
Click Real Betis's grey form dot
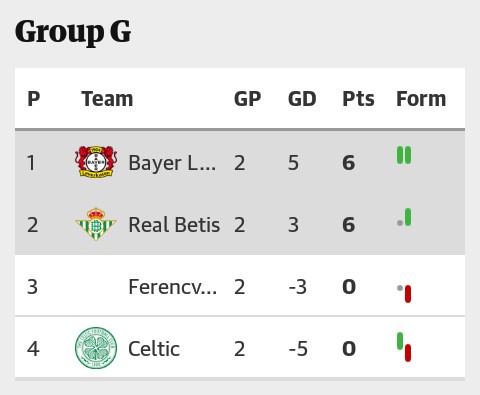400,223
